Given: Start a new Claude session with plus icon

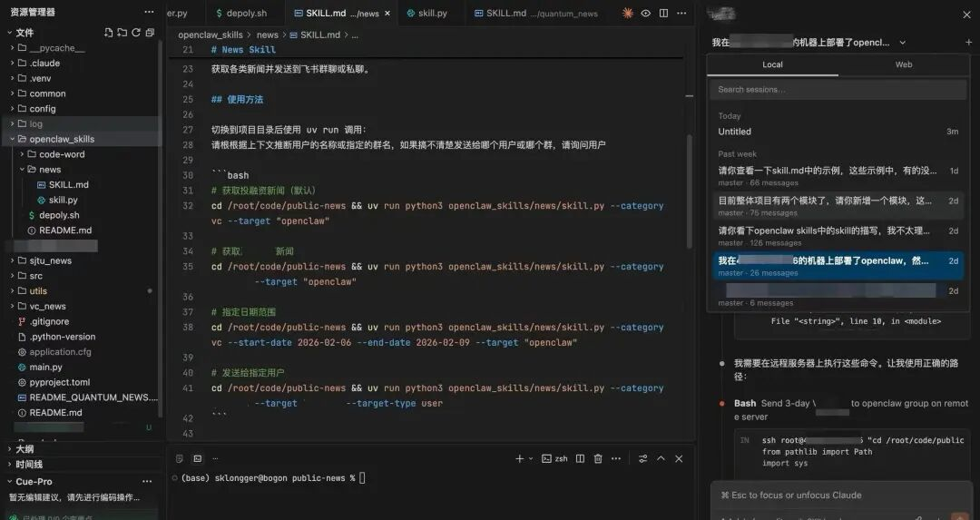Looking at the screenshot, I should [x=968, y=43].
